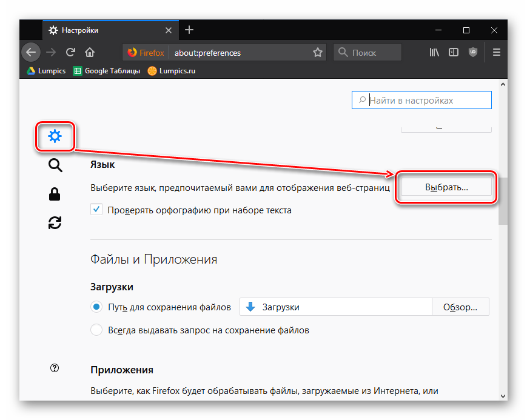Image resolution: width=527 pixels, height=420 pixels.
Task: Go to the Firefox home page
Action: pyautogui.click(x=90, y=52)
